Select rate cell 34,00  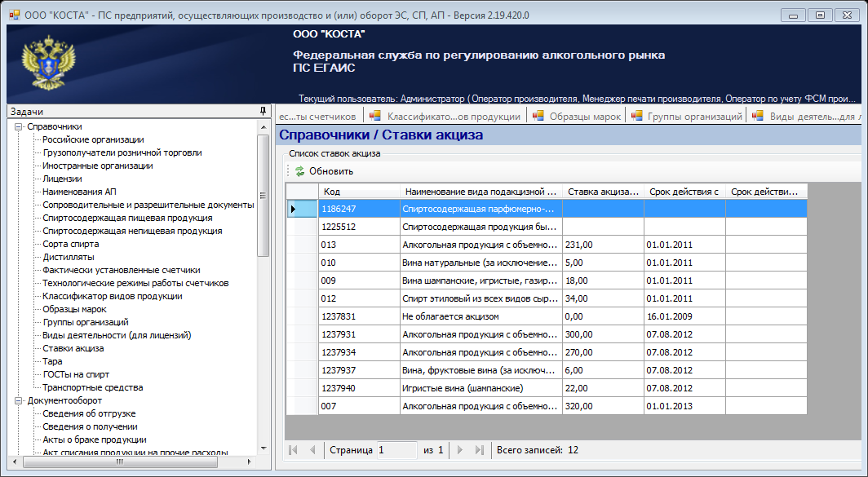tap(603, 298)
